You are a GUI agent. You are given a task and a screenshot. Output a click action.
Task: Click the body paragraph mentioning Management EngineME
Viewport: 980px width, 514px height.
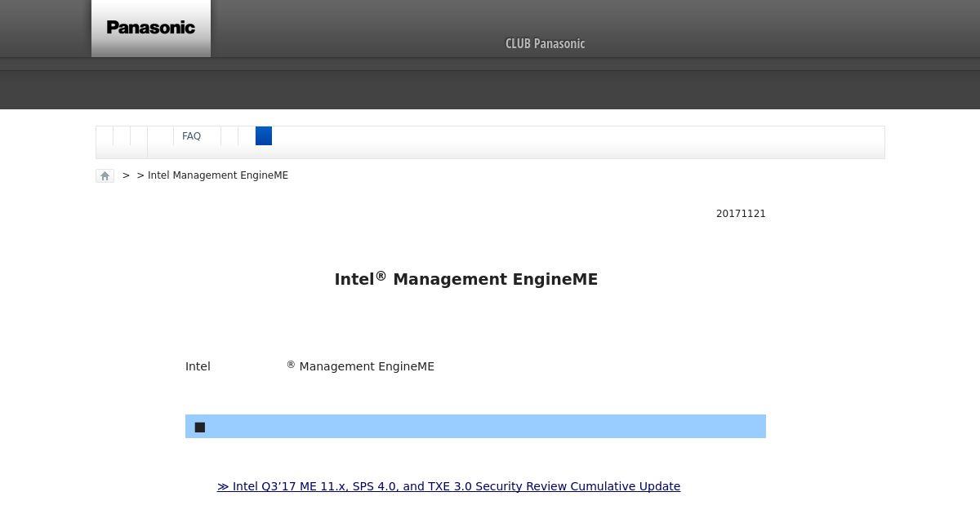[x=366, y=366]
